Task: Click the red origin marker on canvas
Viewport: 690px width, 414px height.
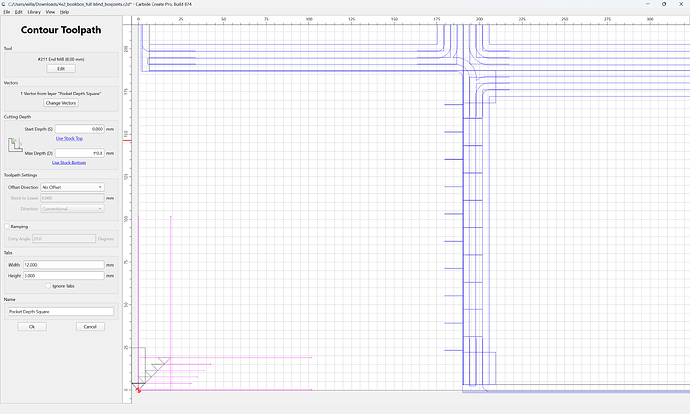Action: pos(138,390)
